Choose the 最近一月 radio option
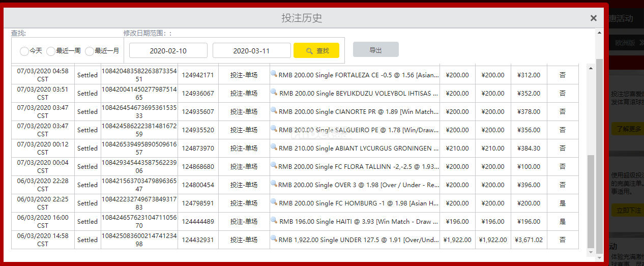644x266 pixels. pyautogui.click(x=90, y=51)
